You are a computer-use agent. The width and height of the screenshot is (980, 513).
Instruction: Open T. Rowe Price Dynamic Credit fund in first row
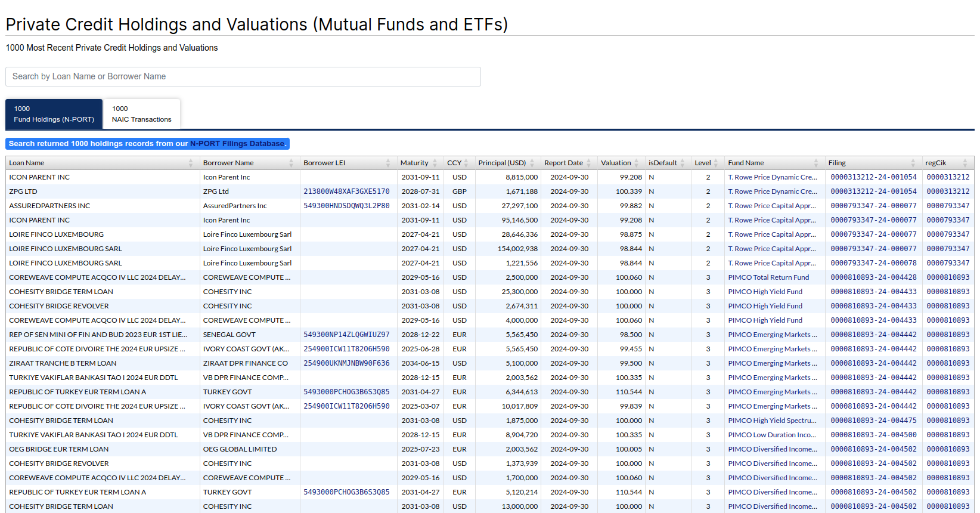[x=772, y=177]
